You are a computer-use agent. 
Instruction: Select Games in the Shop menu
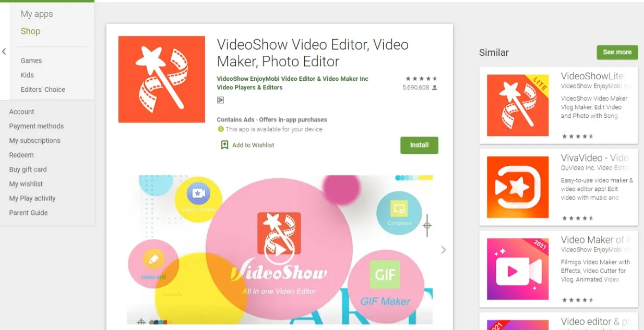(31, 60)
